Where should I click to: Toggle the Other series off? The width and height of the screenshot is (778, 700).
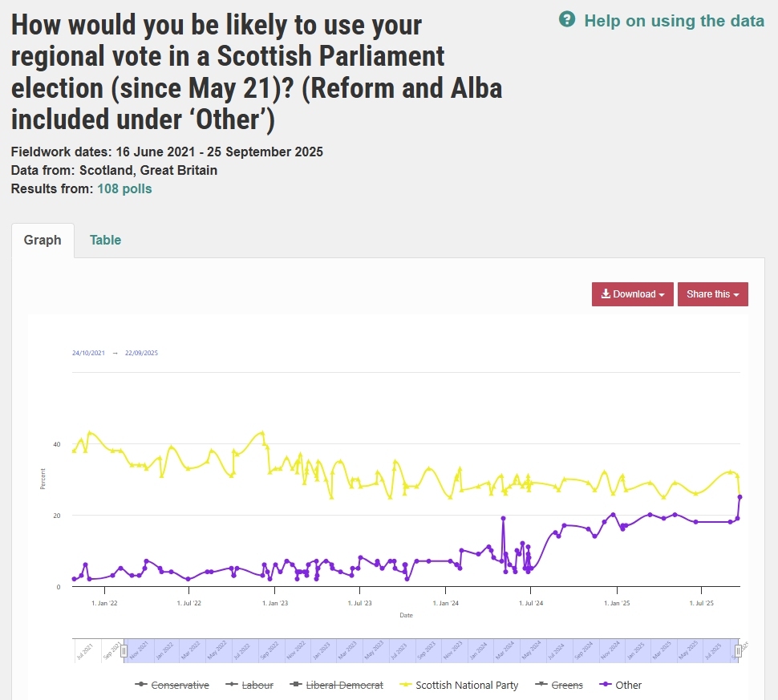[x=629, y=685]
